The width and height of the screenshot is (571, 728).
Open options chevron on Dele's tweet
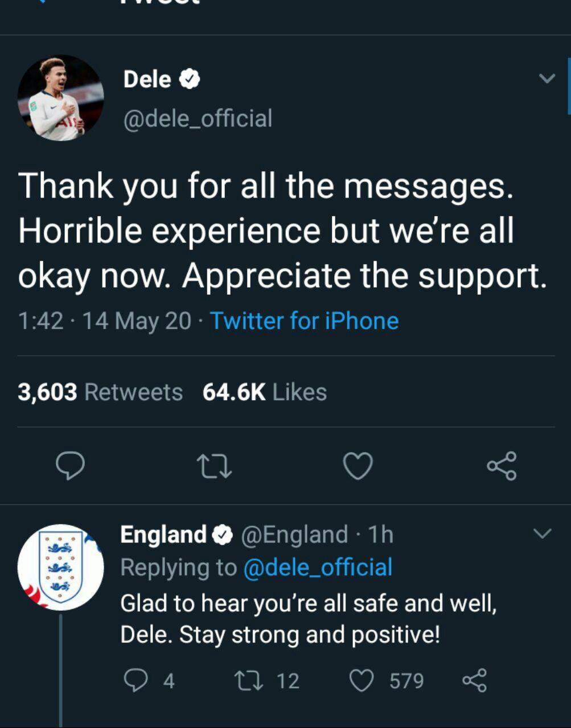tap(547, 79)
